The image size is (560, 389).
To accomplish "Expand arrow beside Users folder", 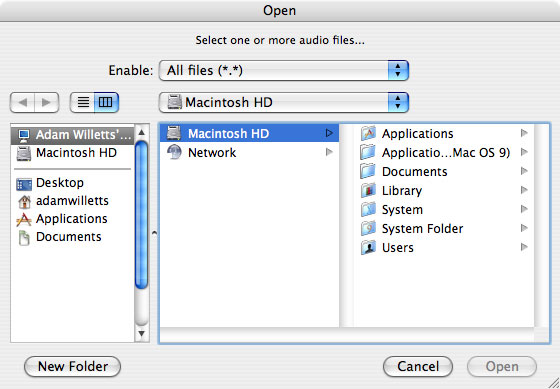I will [524, 247].
